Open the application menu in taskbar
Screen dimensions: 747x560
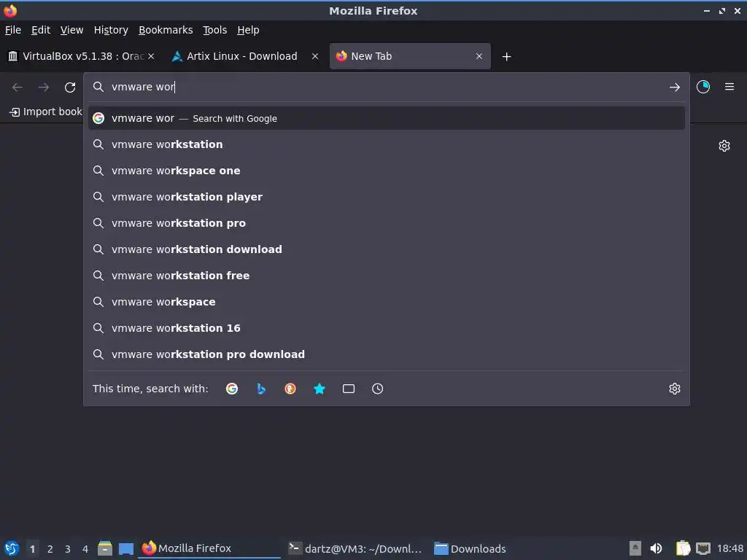(12, 548)
